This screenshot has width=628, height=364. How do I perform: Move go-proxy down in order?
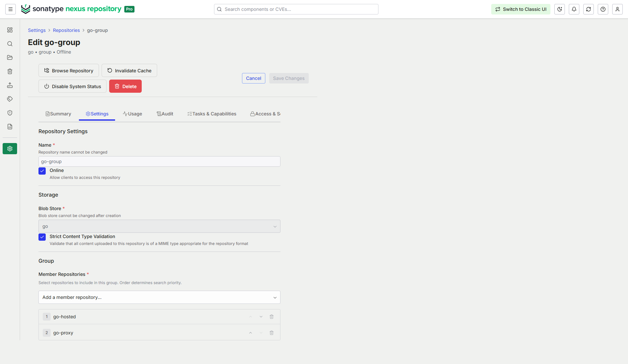click(261, 333)
